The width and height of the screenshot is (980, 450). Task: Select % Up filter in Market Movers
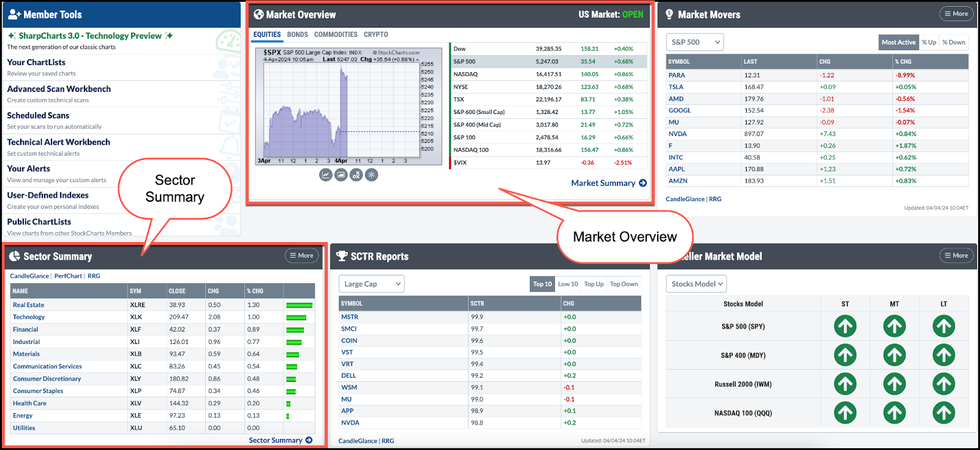tap(929, 42)
